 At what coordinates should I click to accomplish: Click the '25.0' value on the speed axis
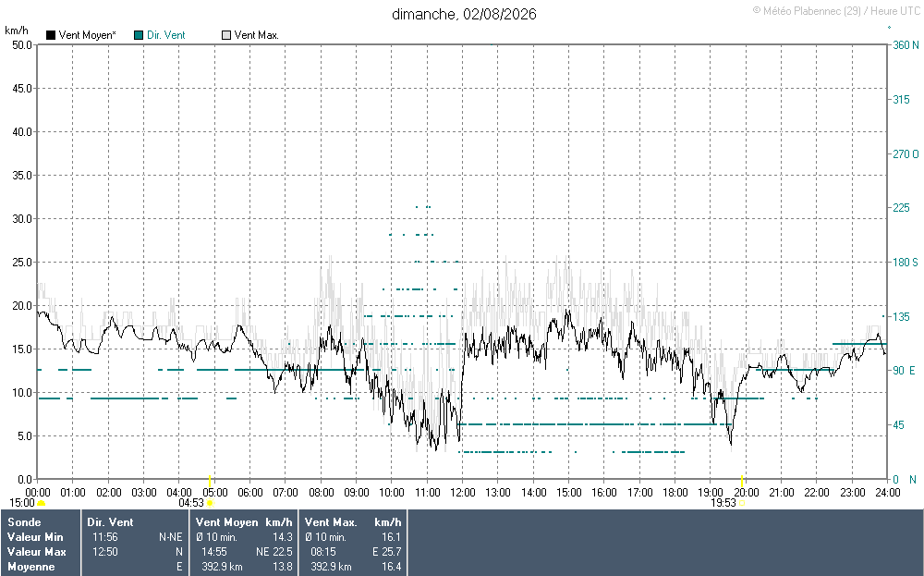click(x=22, y=263)
